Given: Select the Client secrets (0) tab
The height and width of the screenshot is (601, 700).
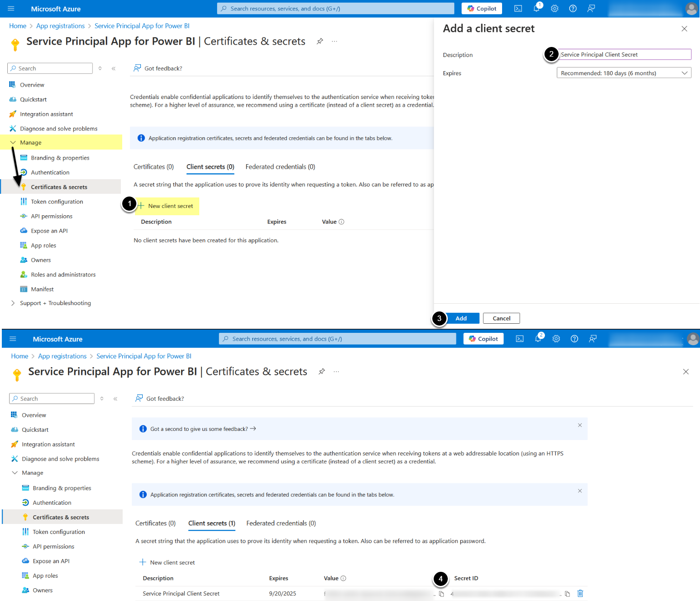Looking at the screenshot, I should 210,167.
